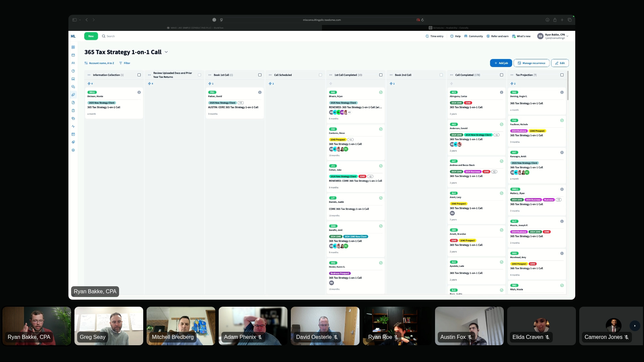
Task: Open the Community menu item
Action: point(474,36)
